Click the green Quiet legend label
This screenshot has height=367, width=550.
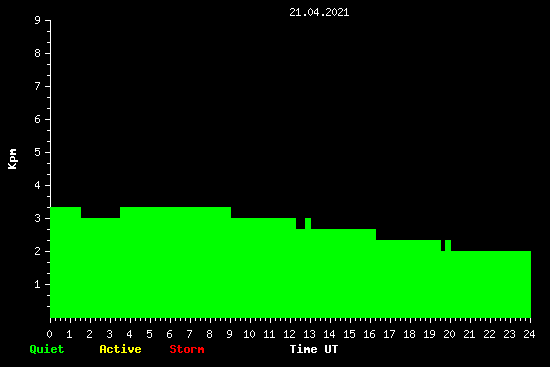pos(47,349)
